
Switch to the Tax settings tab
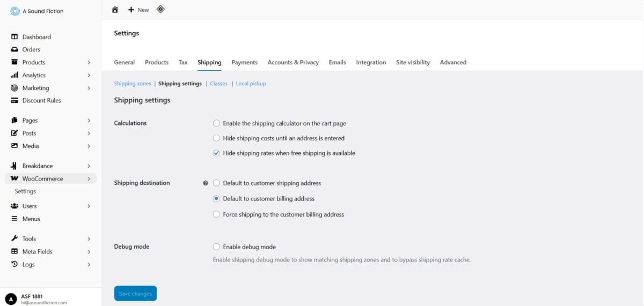point(183,62)
